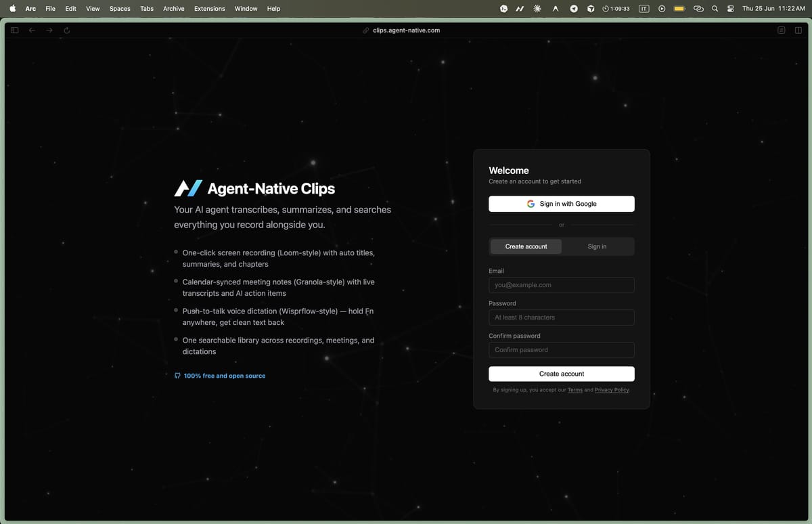Open the Spaces menu
This screenshot has height=524, width=812.
(x=120, y=8)
